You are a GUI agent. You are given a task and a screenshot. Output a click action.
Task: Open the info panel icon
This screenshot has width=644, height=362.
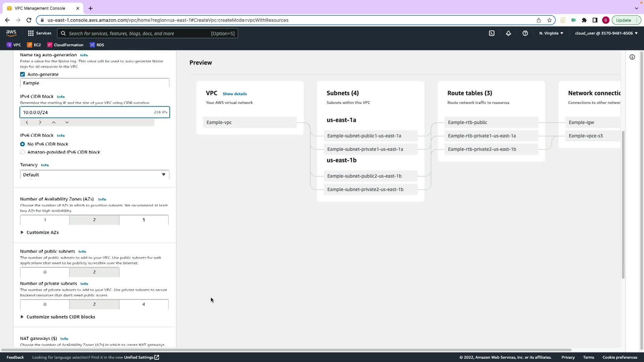click(632, 57)
